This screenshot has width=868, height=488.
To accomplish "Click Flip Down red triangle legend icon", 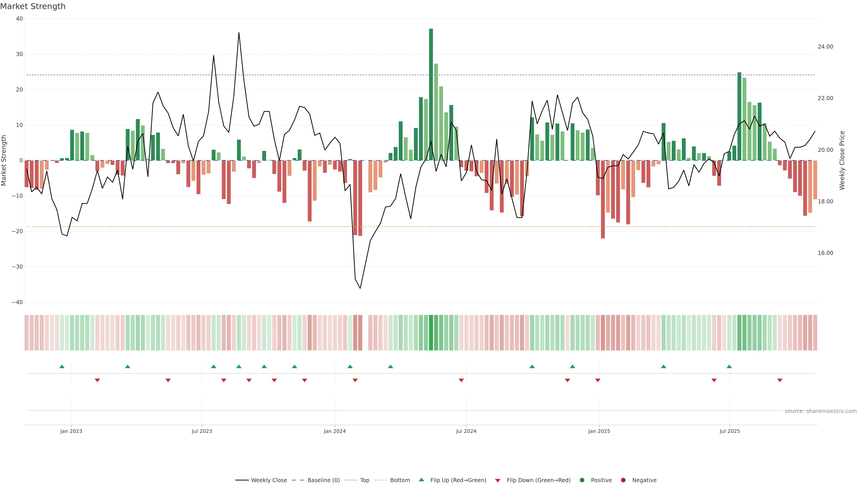I will [x=498, y=481].
